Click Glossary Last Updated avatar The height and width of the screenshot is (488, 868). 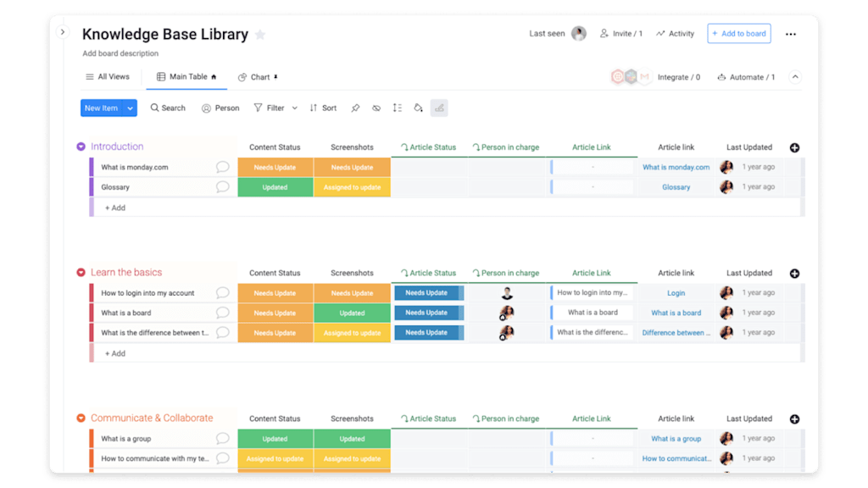[726, 187]
